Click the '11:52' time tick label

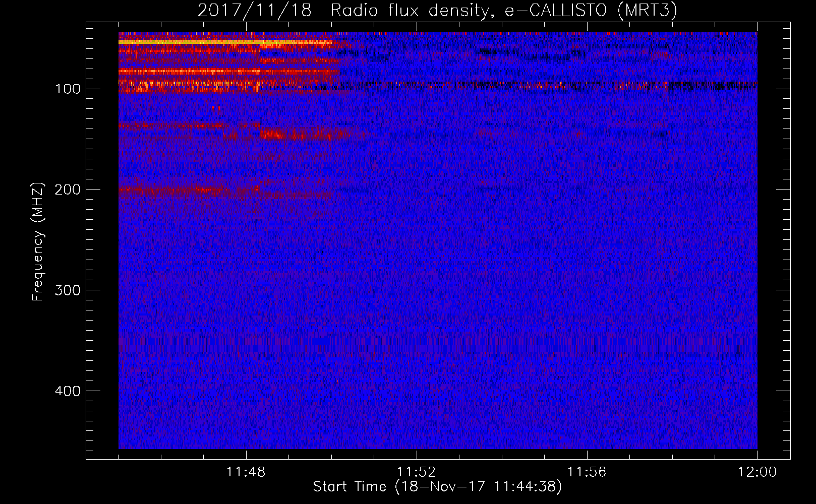tap(417, 472)
